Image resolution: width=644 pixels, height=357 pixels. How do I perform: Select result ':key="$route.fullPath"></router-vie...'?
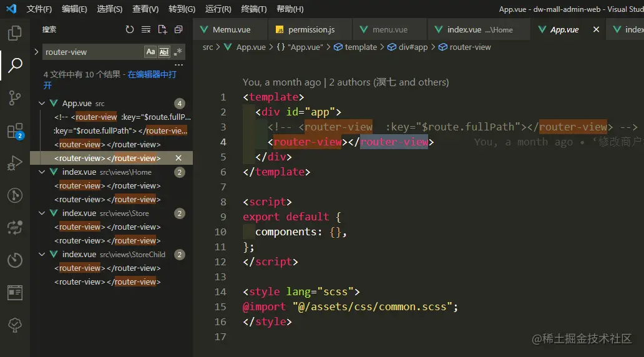[120, 130]
